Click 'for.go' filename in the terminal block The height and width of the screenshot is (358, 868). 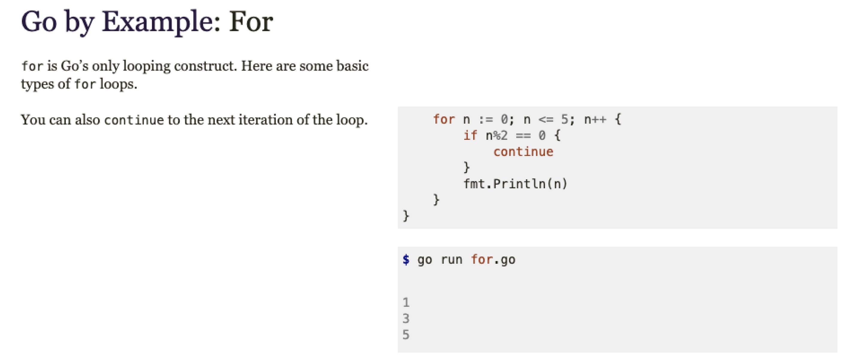point(493,260)
